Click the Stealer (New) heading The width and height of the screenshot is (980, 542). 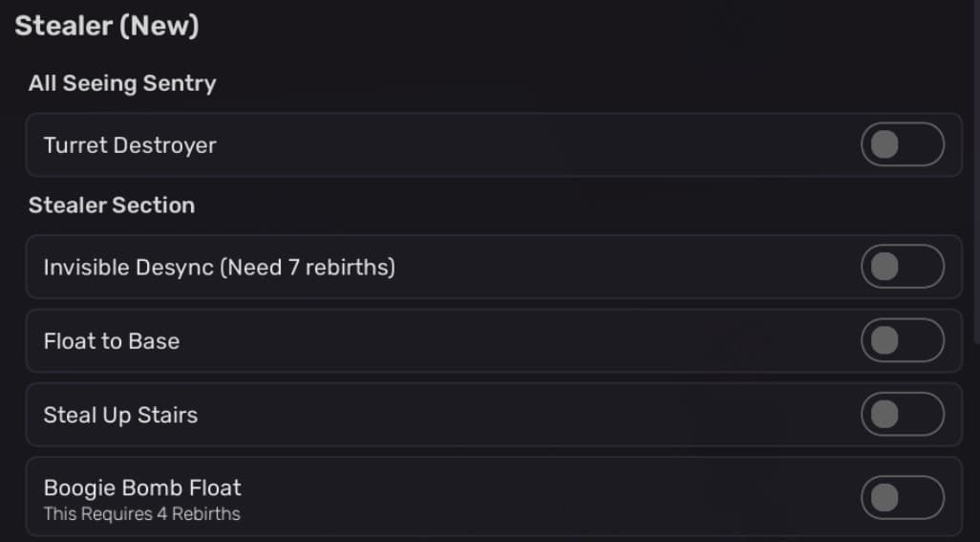107,26
